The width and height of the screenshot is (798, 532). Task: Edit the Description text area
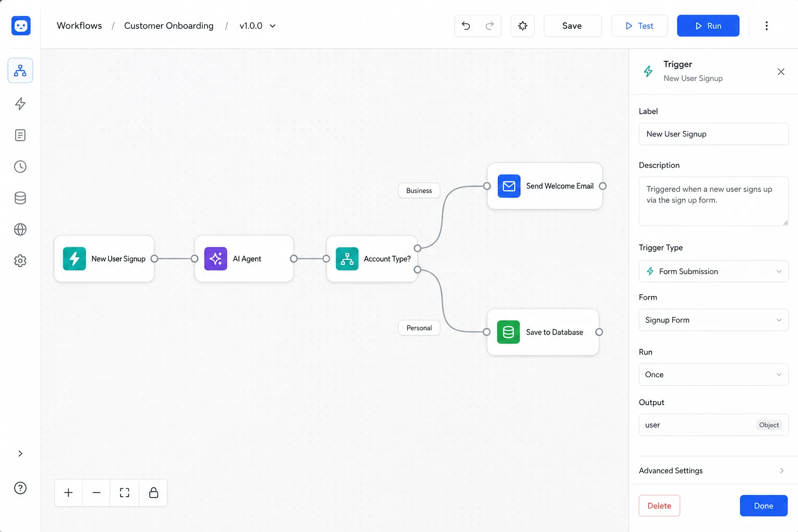[x=713, y=201]
